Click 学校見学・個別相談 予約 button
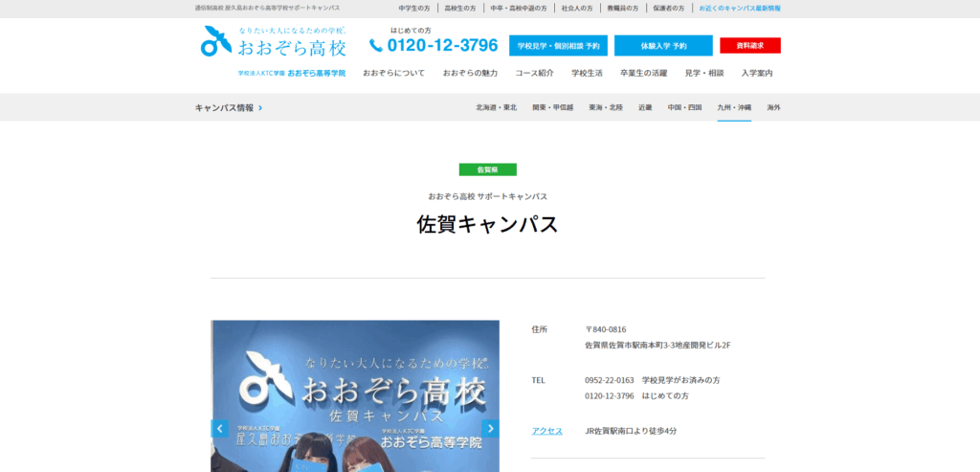 [x=558, y=46]
